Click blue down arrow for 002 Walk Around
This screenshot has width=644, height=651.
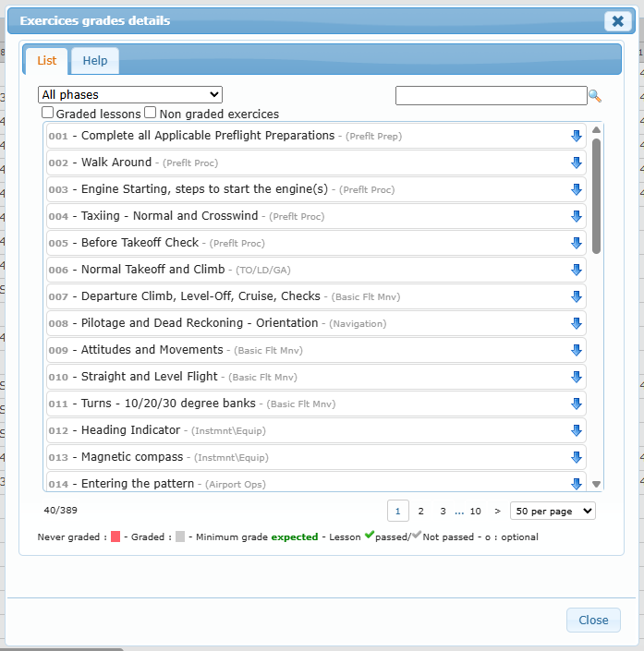click(x=577, y=163)
